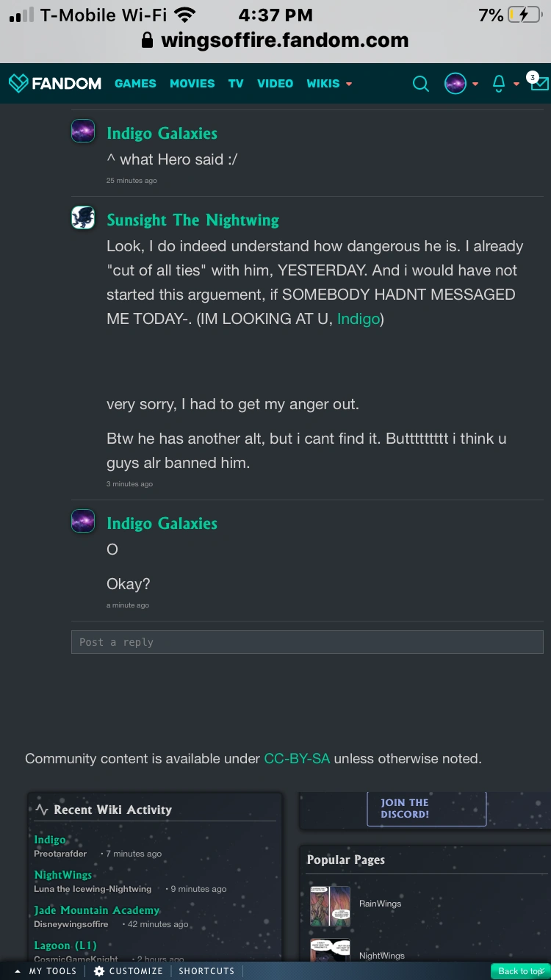This screenshot has width=551, height=980.
Task: Select the TV menu item
Action: click(235, 84)
